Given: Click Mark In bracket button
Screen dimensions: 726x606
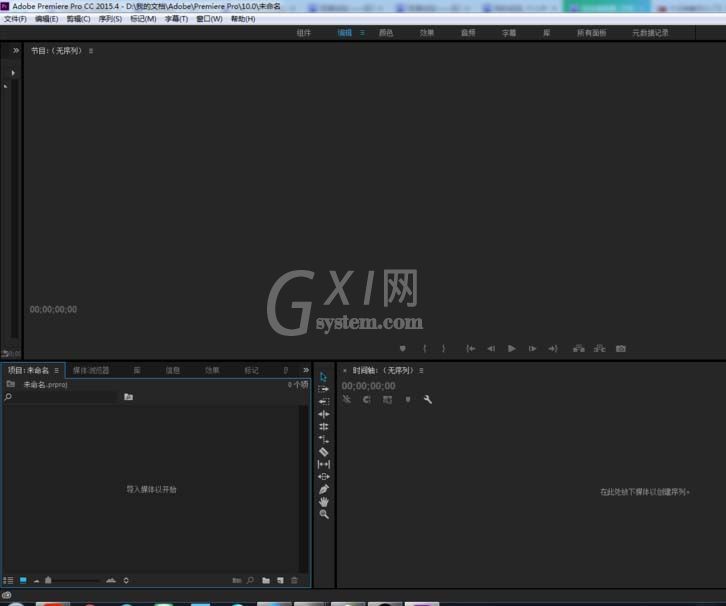Looking at the screenshot, I should point(425,349).
